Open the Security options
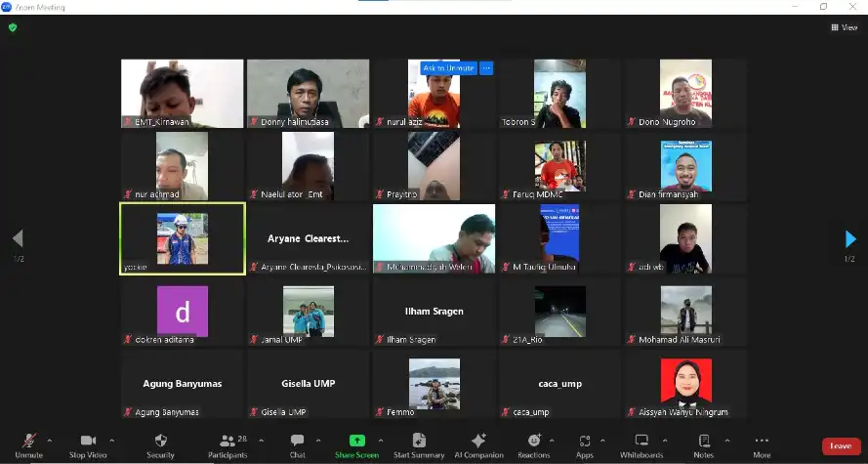The height and width of the screenshot is (464, 868). (x=160, y=444)
